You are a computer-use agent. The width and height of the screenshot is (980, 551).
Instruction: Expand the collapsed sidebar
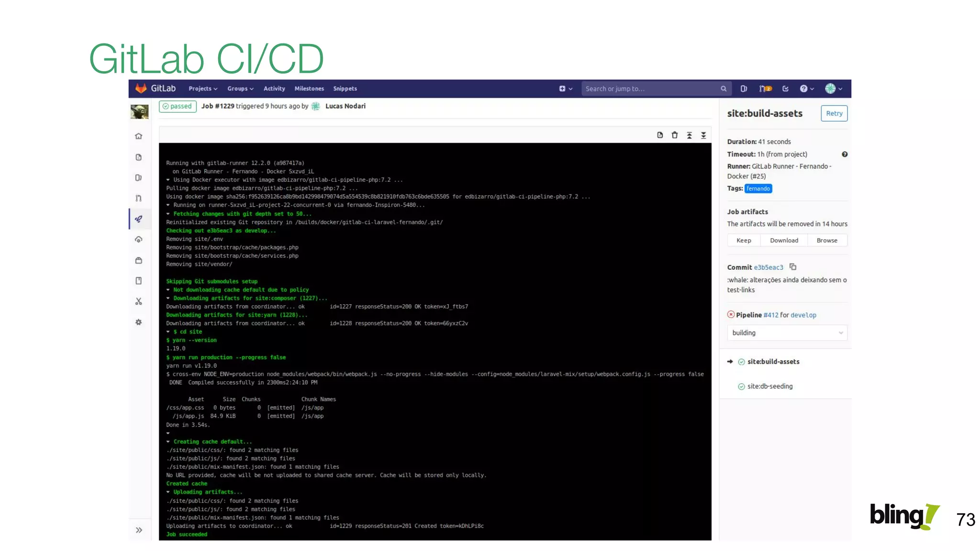(139, 530)
